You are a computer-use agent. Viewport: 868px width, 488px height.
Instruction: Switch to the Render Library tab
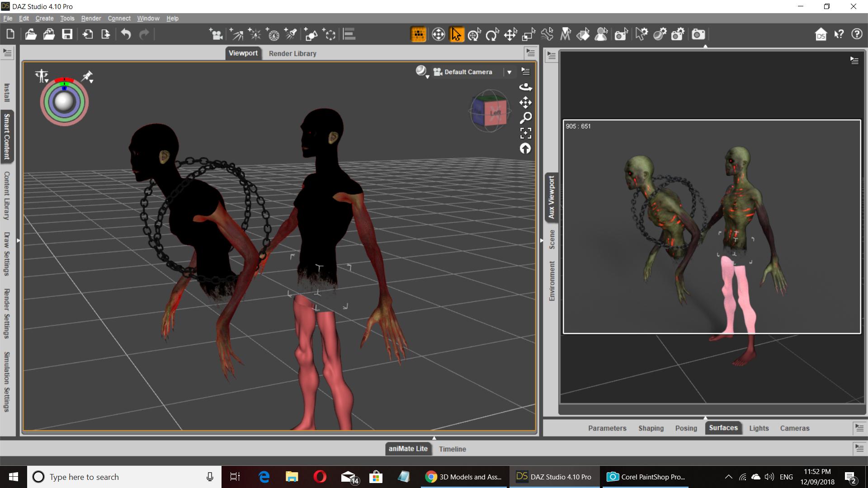coord(292,53)
